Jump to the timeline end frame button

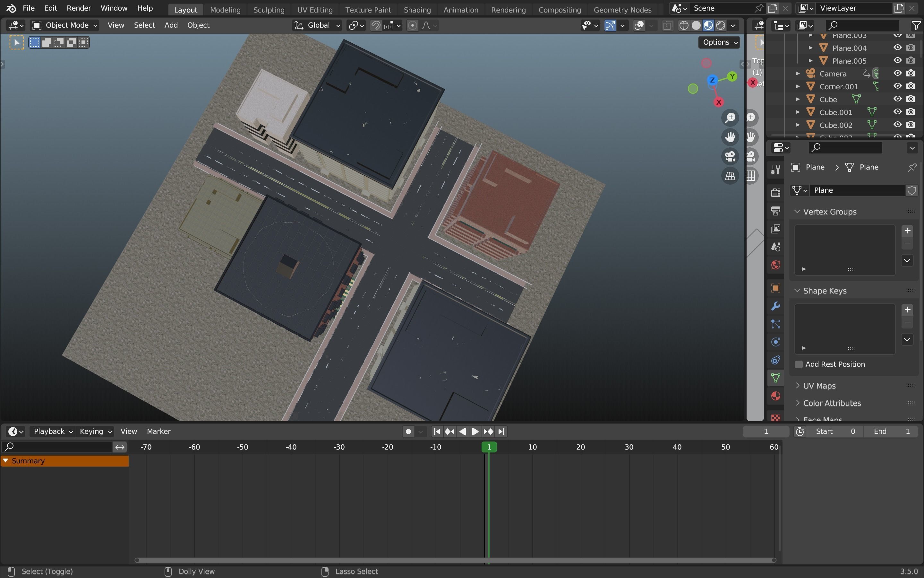point(501,432)
